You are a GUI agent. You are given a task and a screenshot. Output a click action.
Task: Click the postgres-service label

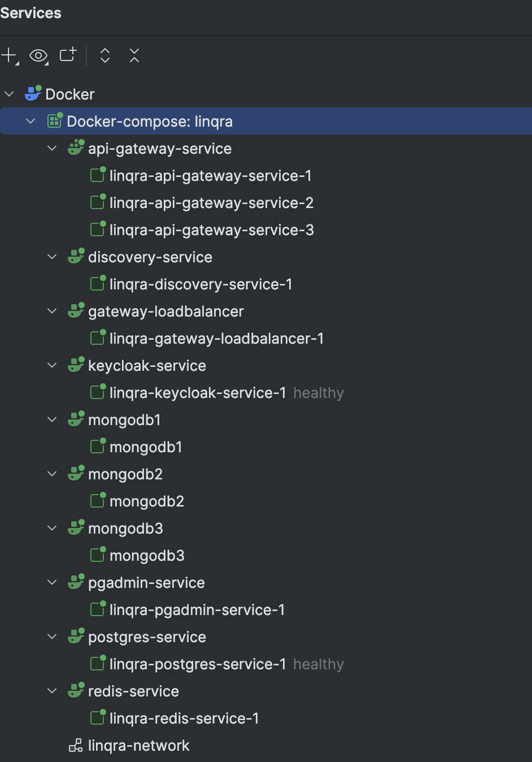pyautogui.click(x=147, y=637)
